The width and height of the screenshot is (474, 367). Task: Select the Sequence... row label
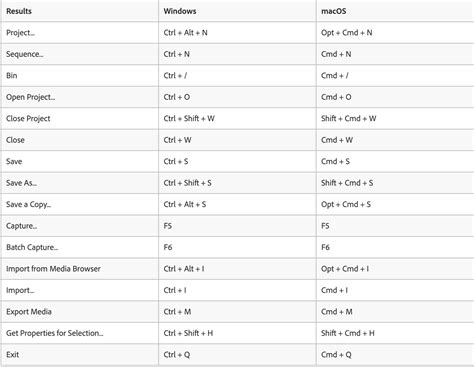(25, 54)
